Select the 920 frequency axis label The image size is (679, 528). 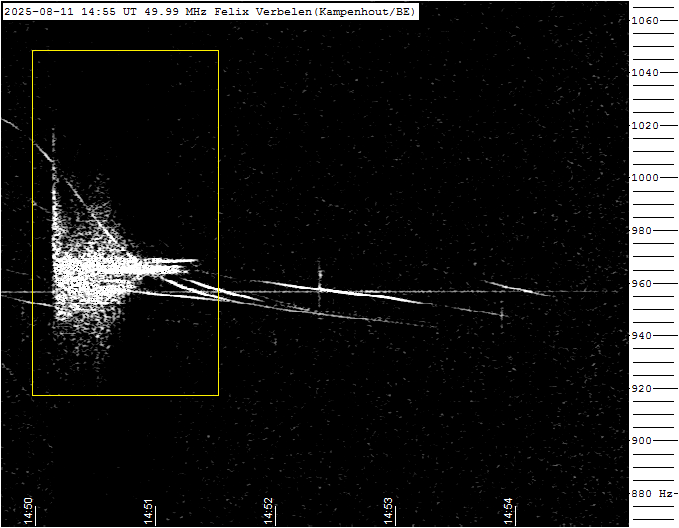(x=641, y=389)
